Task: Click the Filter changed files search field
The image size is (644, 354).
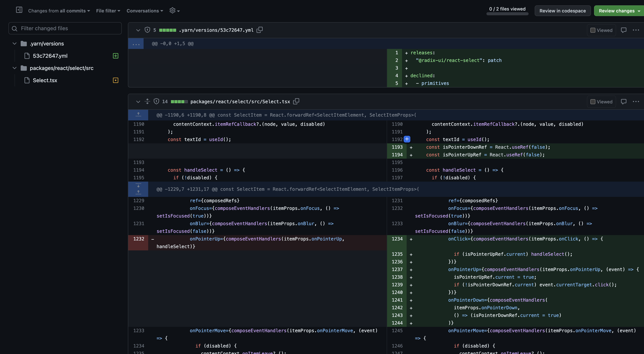Action: (65, 28)
